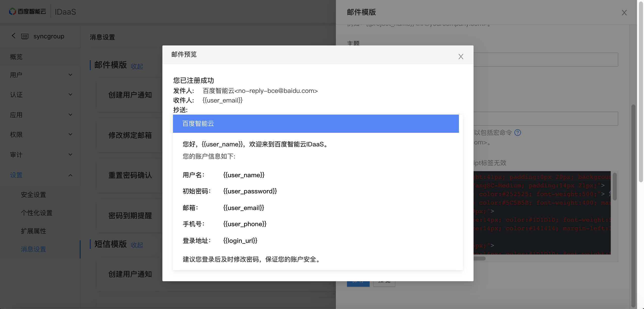Click the 百度智能云 logo
This screenshot has height=309, width=644.
click(x=27, y=11)
